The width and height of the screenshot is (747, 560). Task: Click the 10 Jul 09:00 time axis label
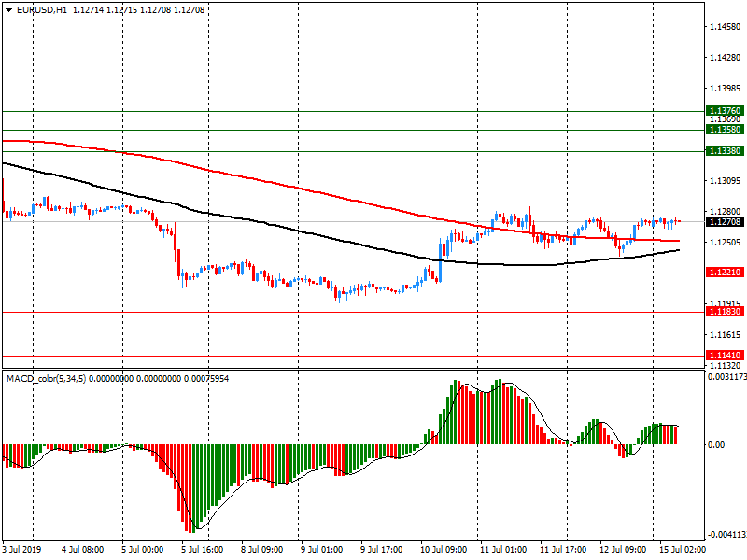click(444, 549)
